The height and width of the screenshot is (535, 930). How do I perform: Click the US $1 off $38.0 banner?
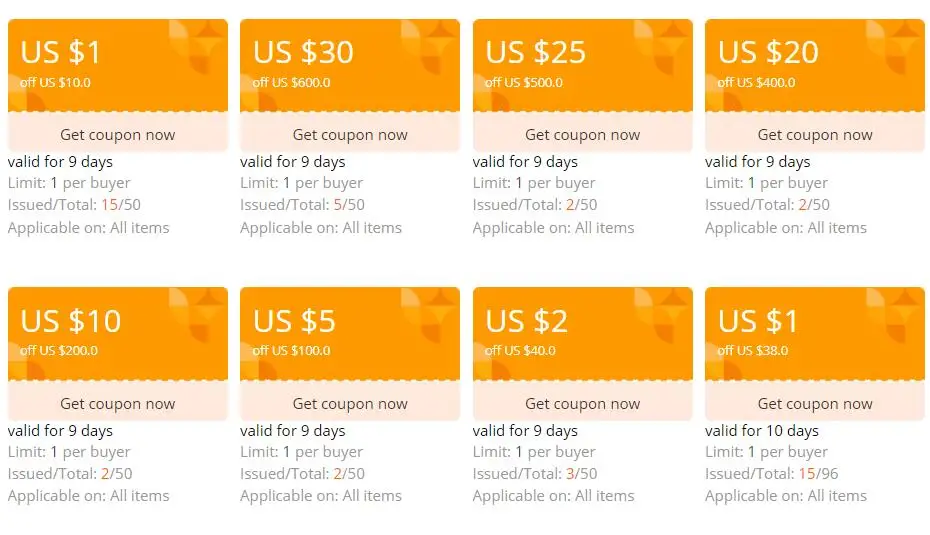[815, 334]
